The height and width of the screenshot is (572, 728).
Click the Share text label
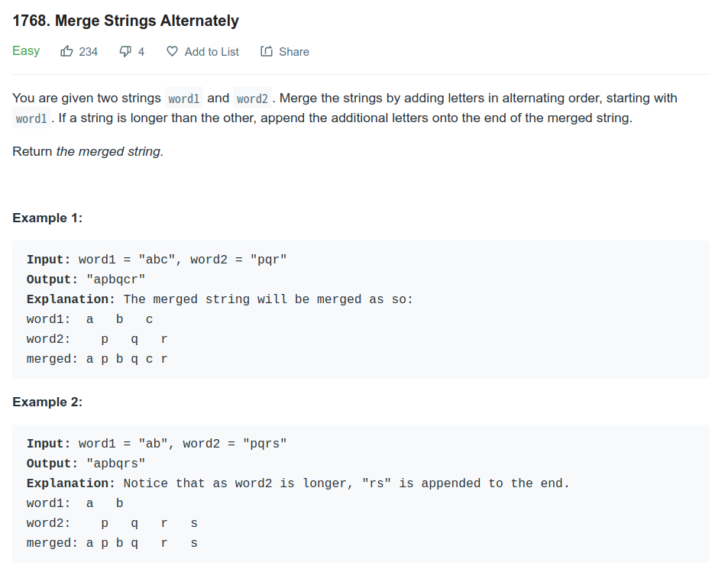click(294, 51)
